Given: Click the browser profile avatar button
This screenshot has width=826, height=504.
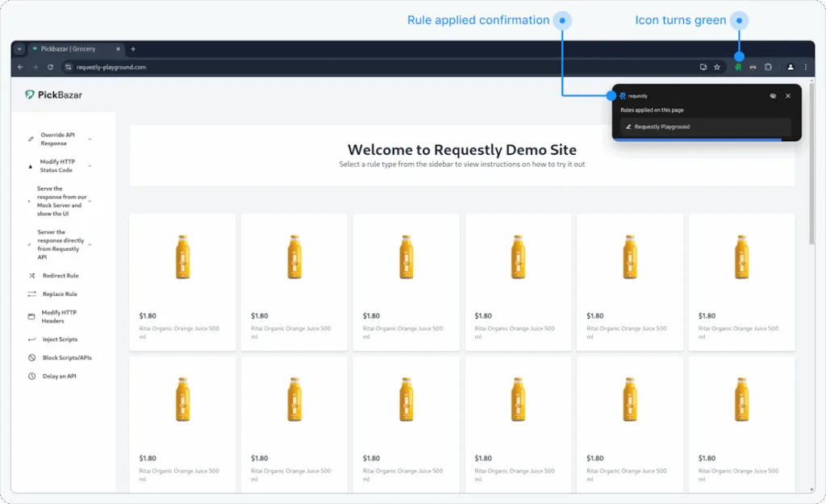Looking at the screenshot, I should click(x=791, y=67).
